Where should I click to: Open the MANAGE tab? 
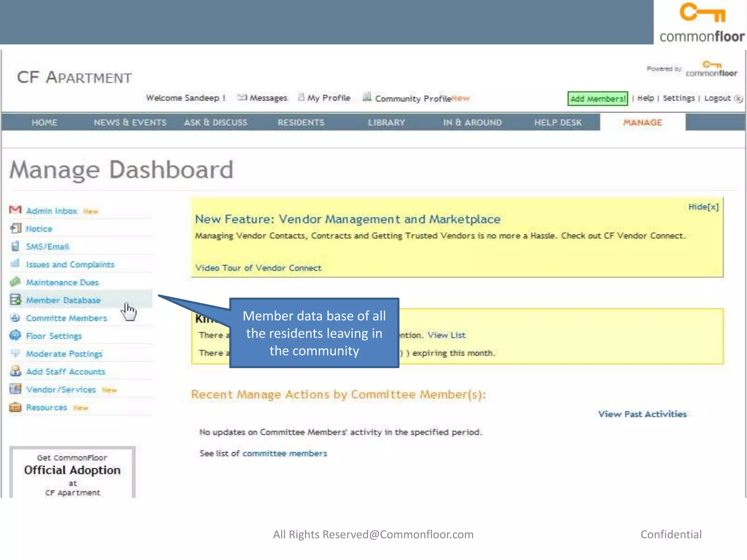pos(642,122)
